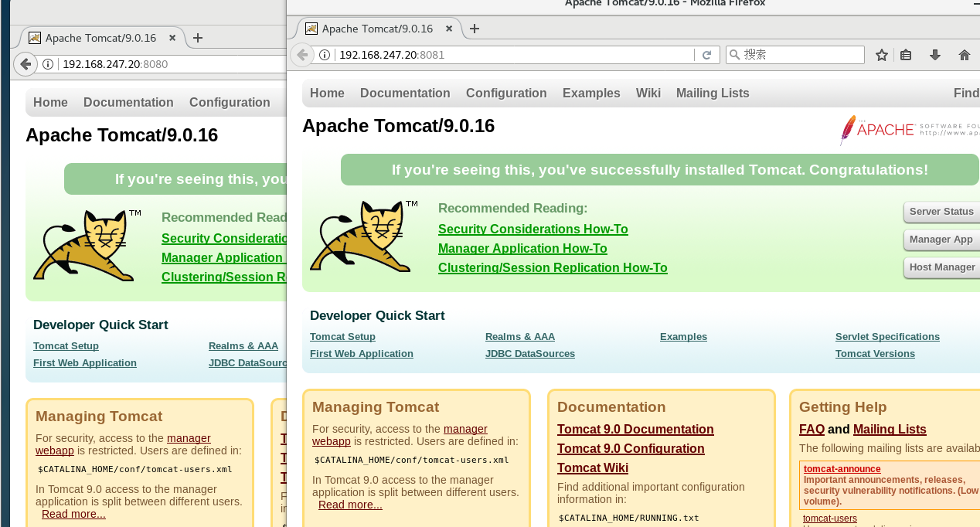The image size is (980, 527).
Task: Reload the 8081 Tomcat page
Action: (706, 55)
